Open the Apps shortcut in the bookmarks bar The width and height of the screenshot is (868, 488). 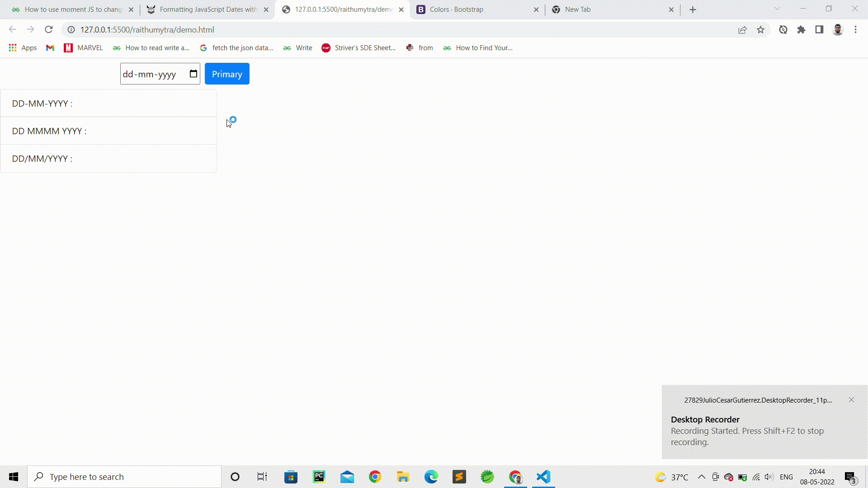[x=23, y=48]
